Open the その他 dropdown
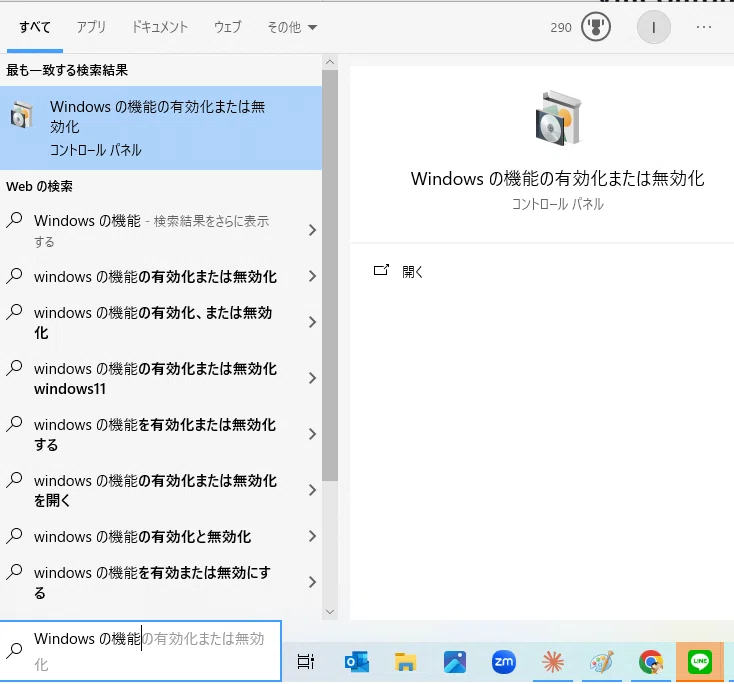Viewport: 734px width, 684px height. [292, 27]
